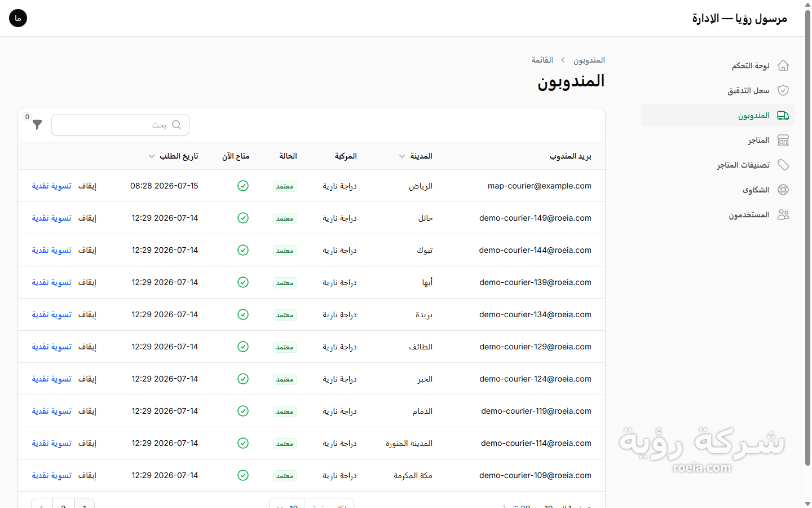Click the دراجة نارية cell in الطائف row

pos(339,347)
